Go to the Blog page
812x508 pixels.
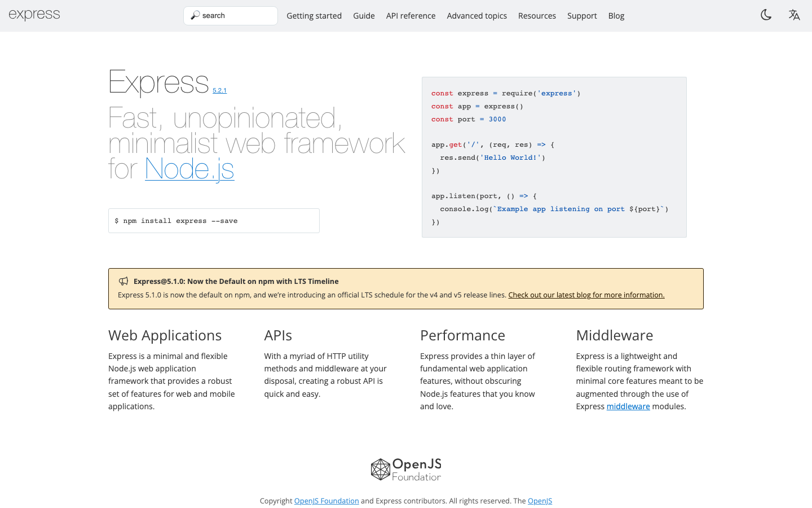coord(616,16)
